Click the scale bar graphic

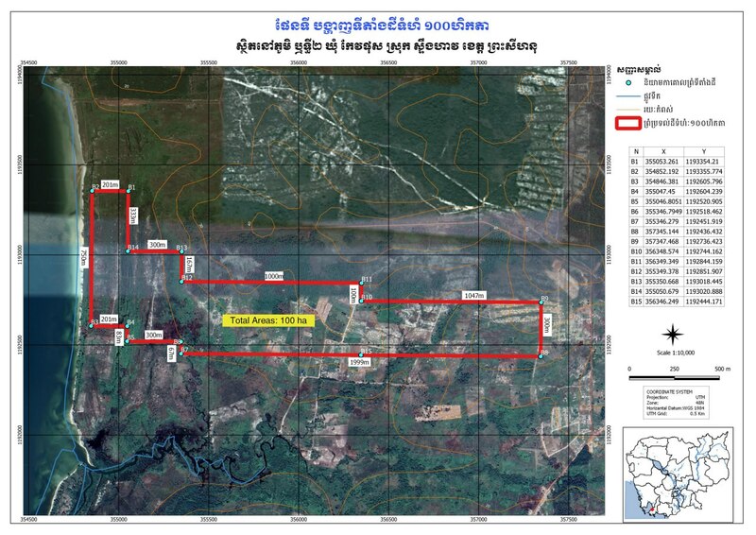pos(675,378)
